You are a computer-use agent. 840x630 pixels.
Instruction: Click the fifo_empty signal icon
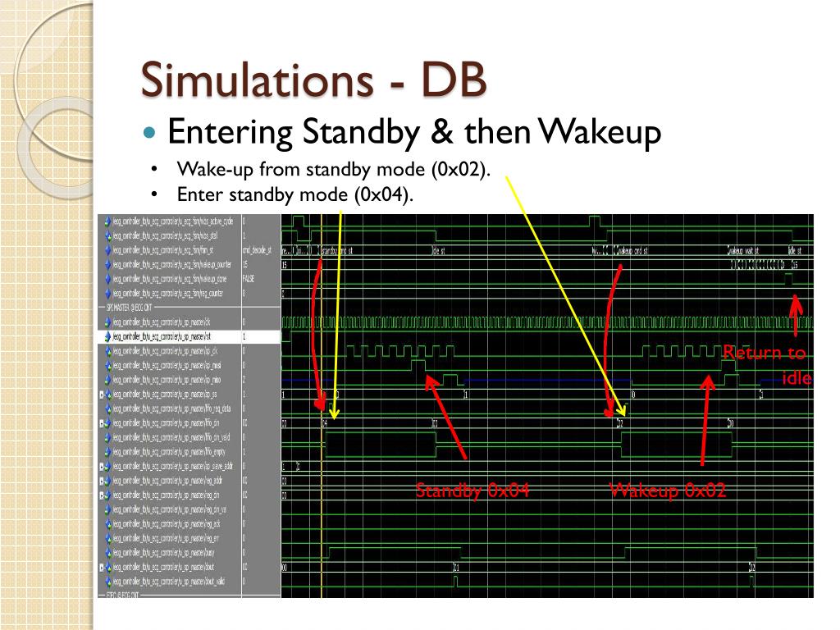pos(108,452)
